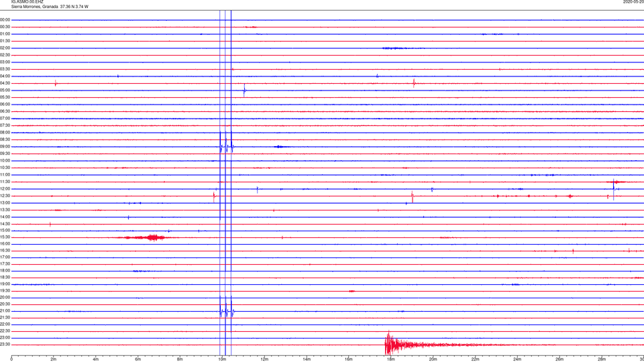Select the 04:30 trace label

point(5,83)
